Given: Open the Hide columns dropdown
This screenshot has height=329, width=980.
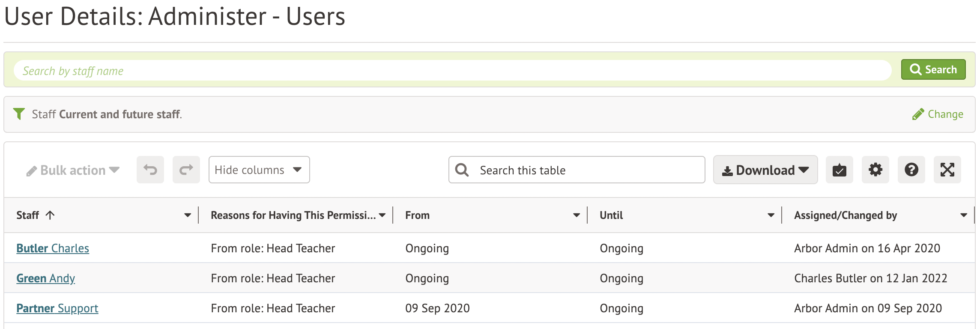Looking at the screenshot, I should pyautogui.click(x=259, y=170).
